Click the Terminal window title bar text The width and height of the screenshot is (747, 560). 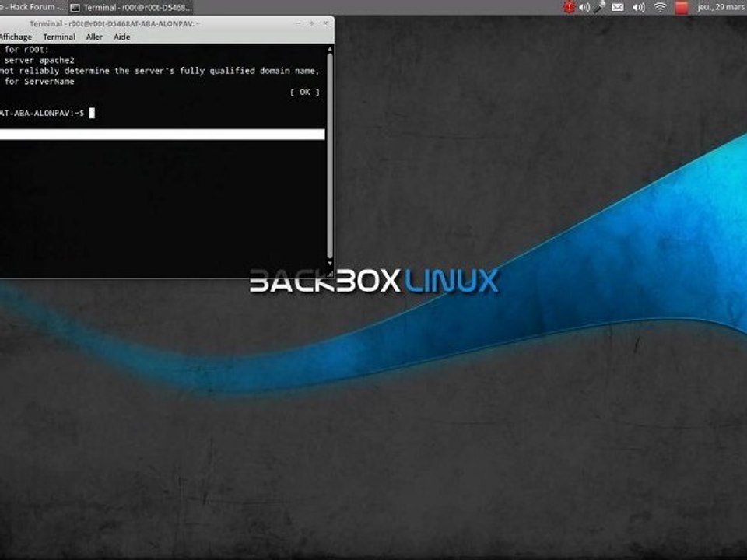coord(114,23)
